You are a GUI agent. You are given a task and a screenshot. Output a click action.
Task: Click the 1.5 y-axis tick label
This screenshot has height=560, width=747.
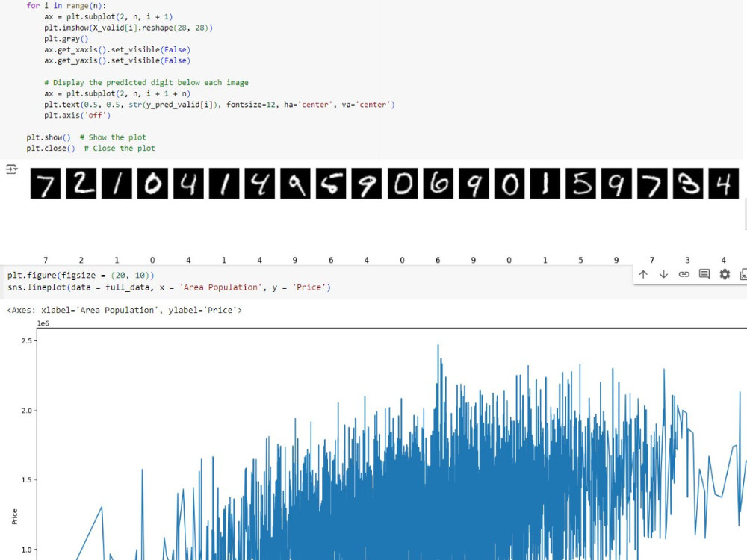[26, 479]
